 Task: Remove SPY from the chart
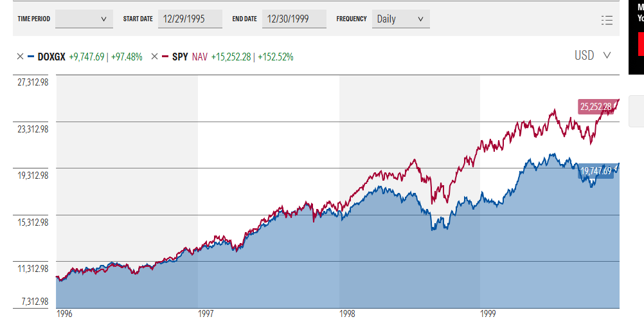tap(154, 57)
